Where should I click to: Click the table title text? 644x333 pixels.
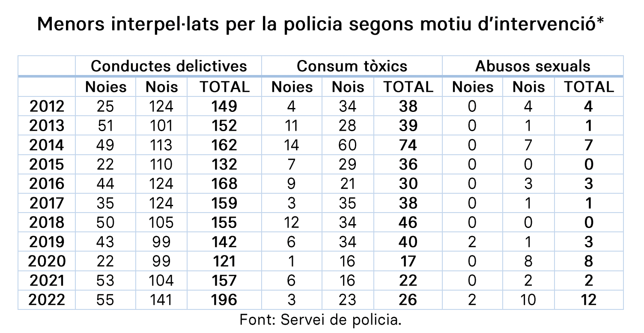[x=321, y=24]
